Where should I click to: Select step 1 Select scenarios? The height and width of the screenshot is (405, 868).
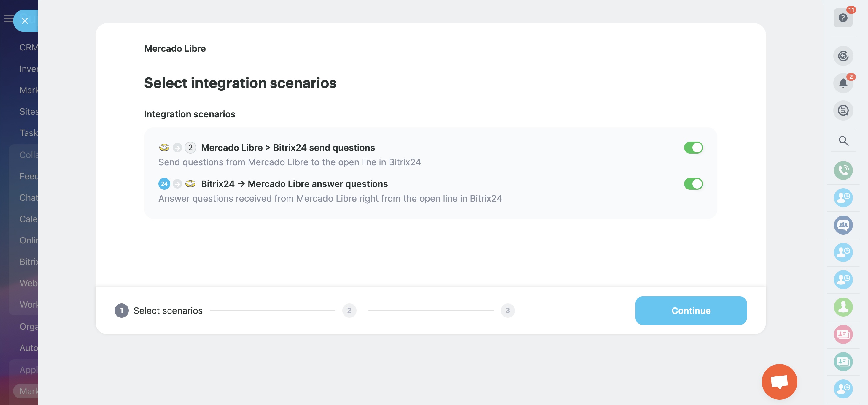(x=122, y=311)
